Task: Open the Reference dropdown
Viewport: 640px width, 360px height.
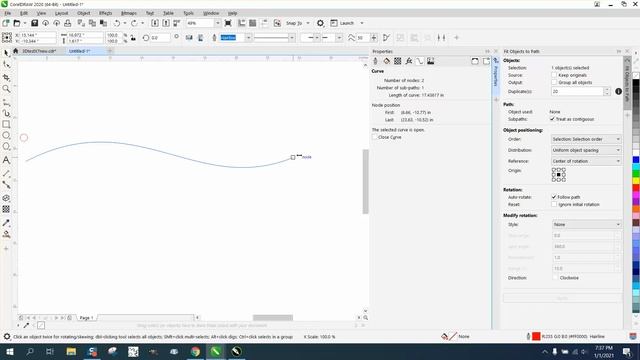Action: [x=586, y=161]
